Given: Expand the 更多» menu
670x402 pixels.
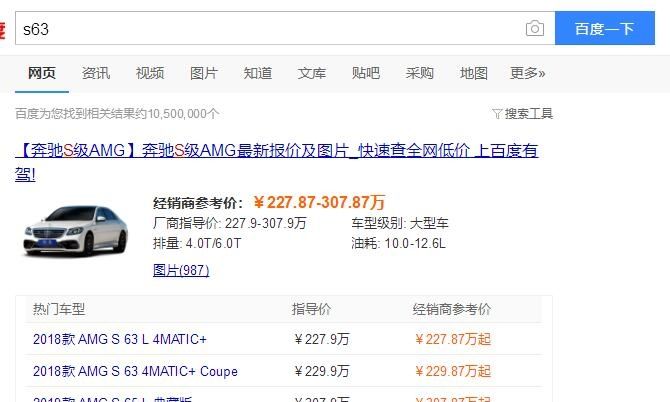Looking at the screenshot, I should click(x=528, y=73).
